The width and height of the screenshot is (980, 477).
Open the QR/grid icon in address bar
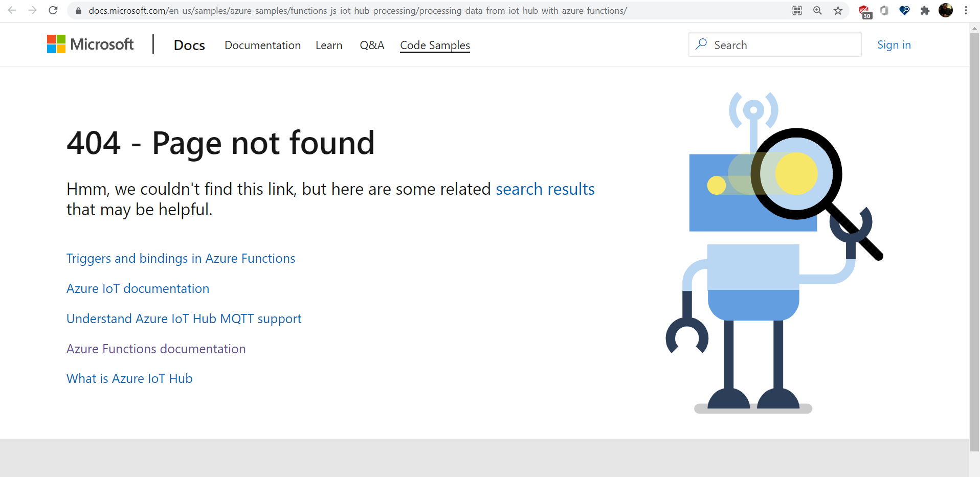tap(797, 10)
